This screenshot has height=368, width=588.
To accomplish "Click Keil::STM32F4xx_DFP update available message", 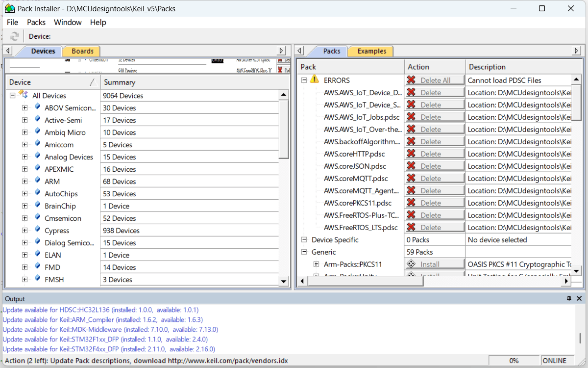I will 109,349.
